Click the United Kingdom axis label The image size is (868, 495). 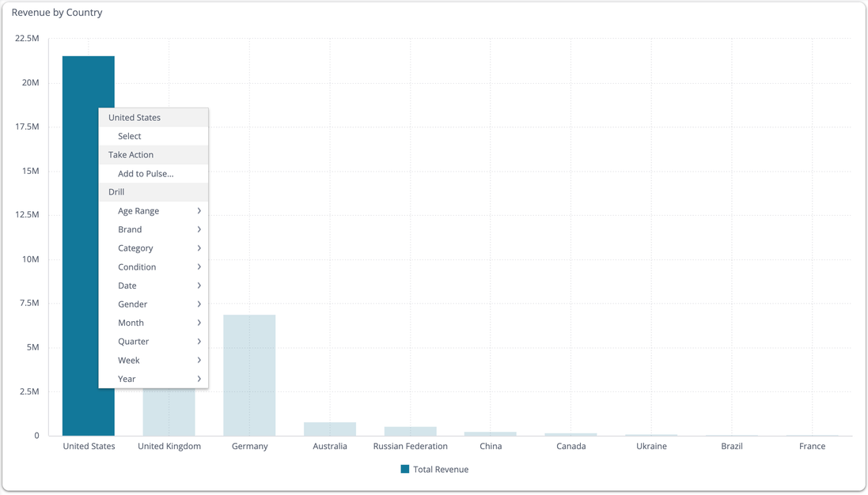[x=169, y=447]
